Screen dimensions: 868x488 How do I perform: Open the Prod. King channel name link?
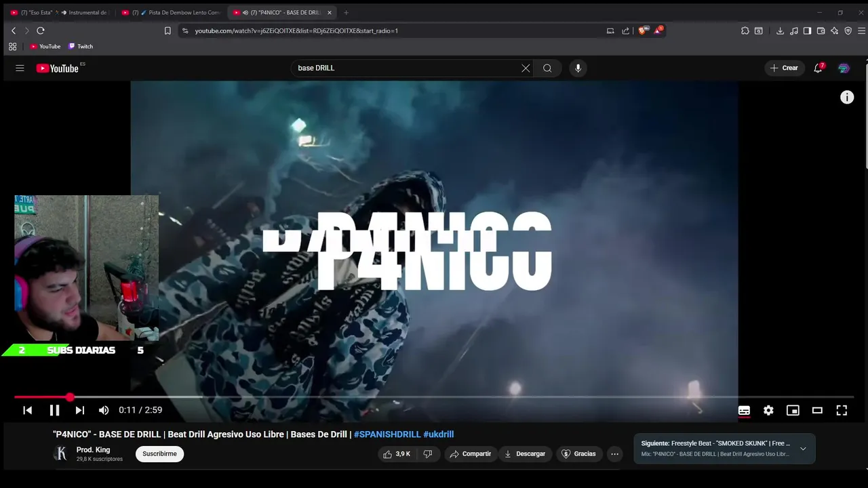tap(93, 450)
